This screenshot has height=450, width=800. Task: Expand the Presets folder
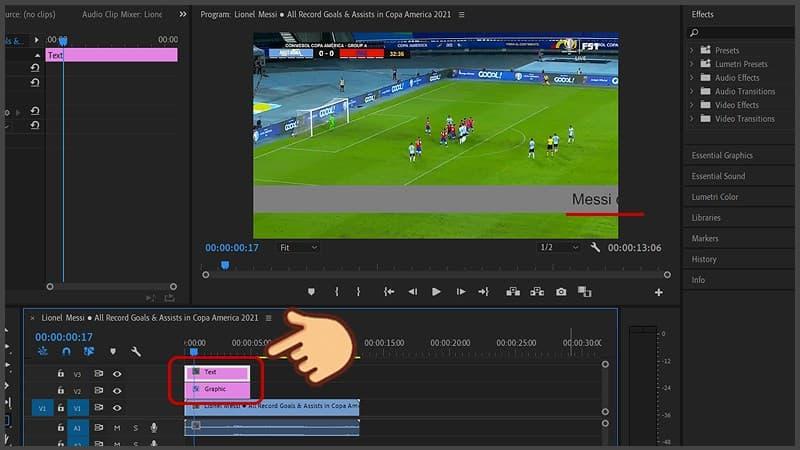point(692,50)
